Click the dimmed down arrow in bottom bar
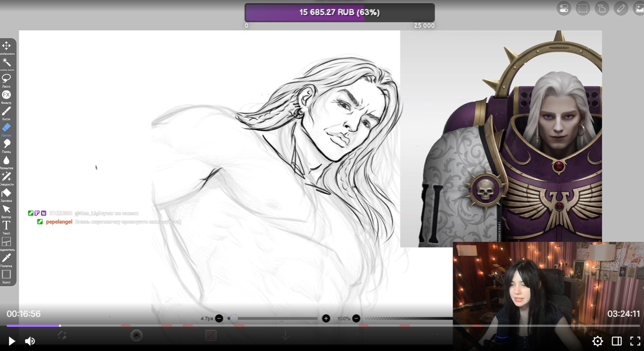644x351 pixels. (x=285, y=336)
